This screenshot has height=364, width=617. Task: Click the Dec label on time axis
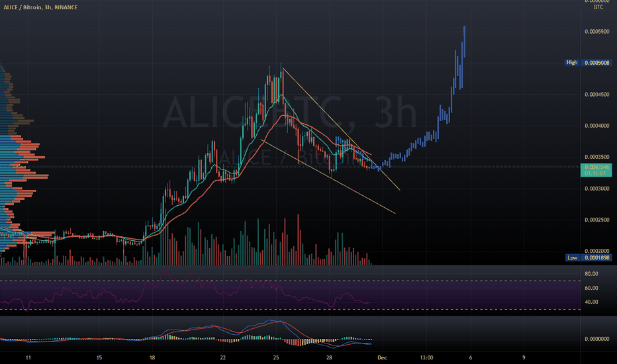point(382,357)
